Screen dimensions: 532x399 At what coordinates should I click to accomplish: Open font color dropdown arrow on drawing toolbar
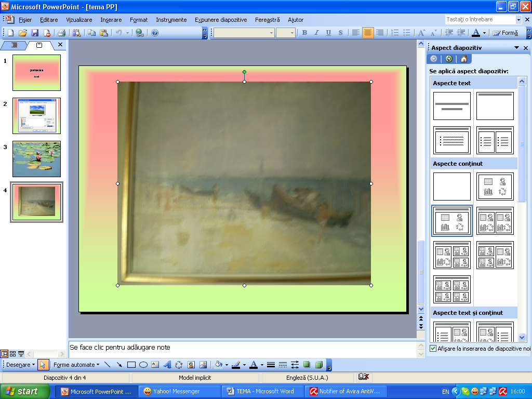coord(262,365)
